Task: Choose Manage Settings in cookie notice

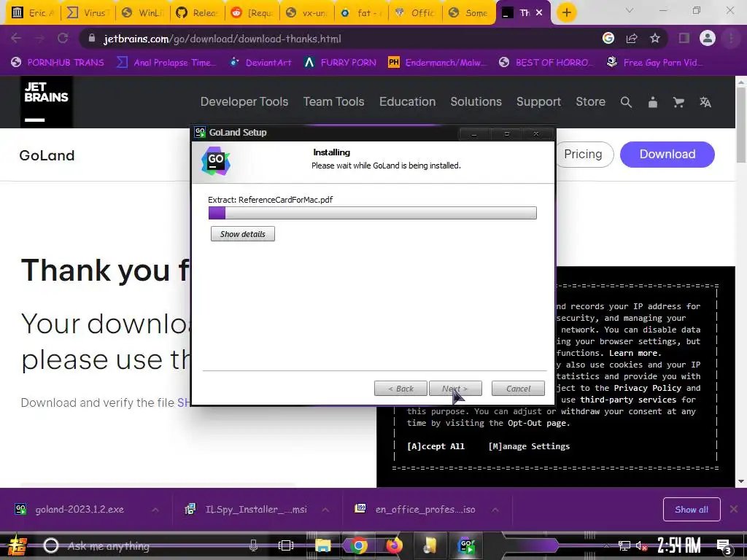Action: point(529,446)
